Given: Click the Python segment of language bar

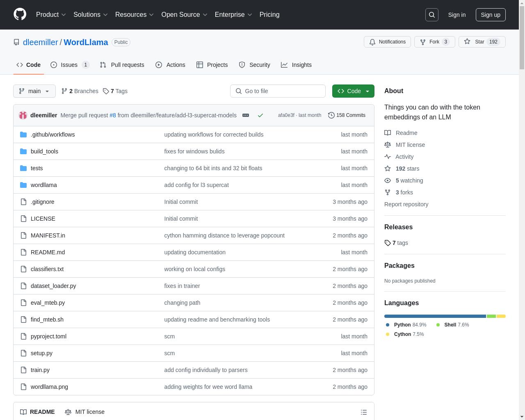Looking at the screenshot, I should (x=435, y=316).
